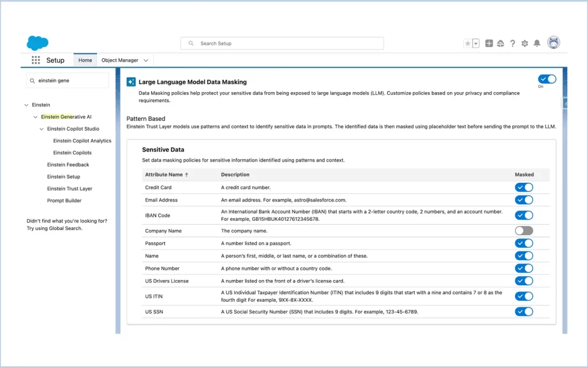Click the 'Sensitive Data' heading
Viewport: 588px width, 368px height.
163,149
